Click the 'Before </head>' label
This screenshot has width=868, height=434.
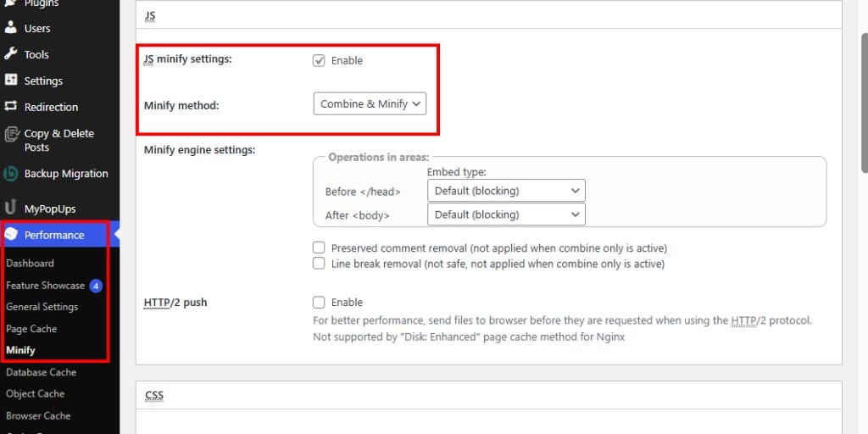click(x=363, y=192)
